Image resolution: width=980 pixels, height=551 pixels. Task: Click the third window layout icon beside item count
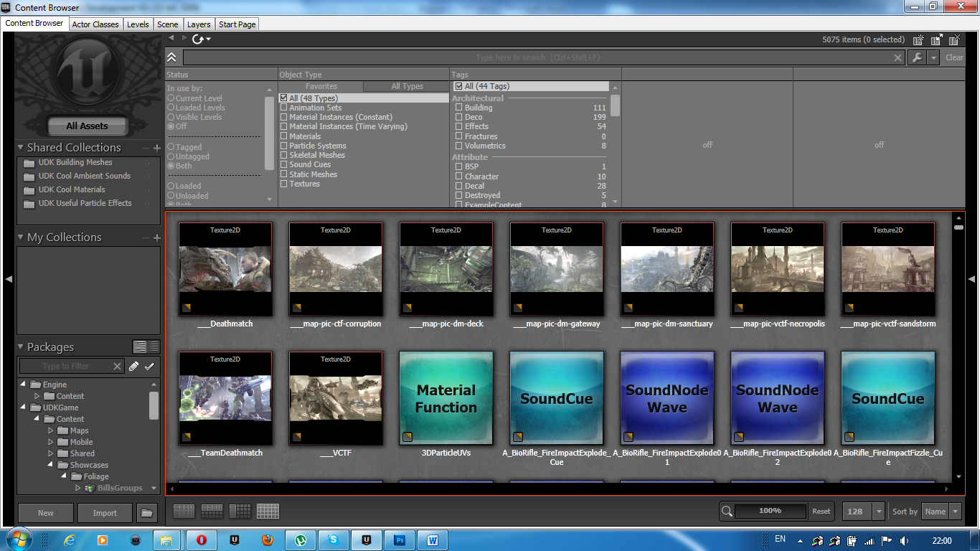pyautogui.click(x=954, y=40)
